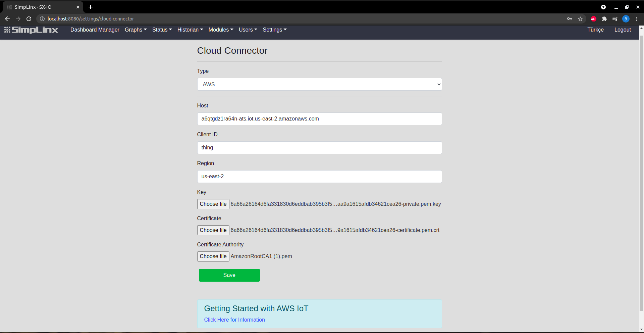Expand the Graphs menu
This screenshot has width=644, height=333.
[x=136, y=30]
